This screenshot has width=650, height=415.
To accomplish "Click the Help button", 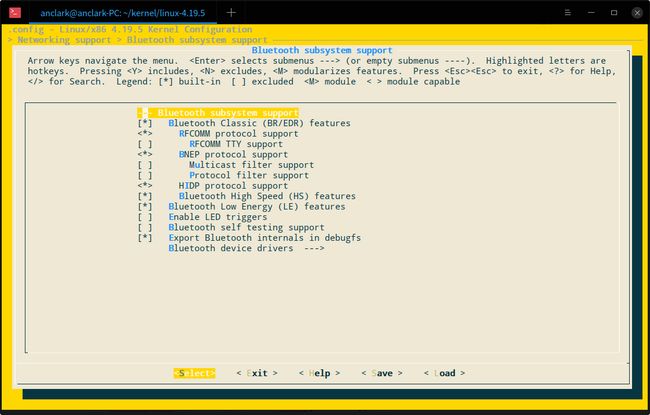I will [320, 373].
